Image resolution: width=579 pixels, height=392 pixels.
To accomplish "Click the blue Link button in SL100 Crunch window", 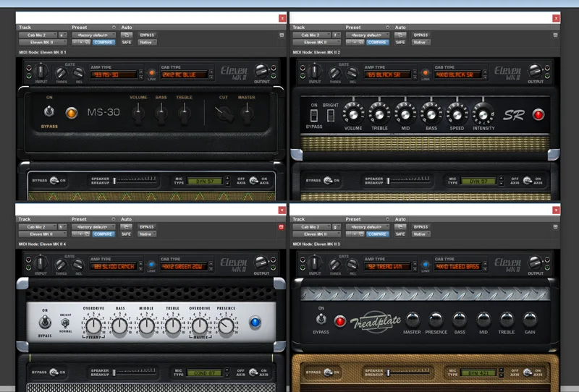I will (151, 264).
